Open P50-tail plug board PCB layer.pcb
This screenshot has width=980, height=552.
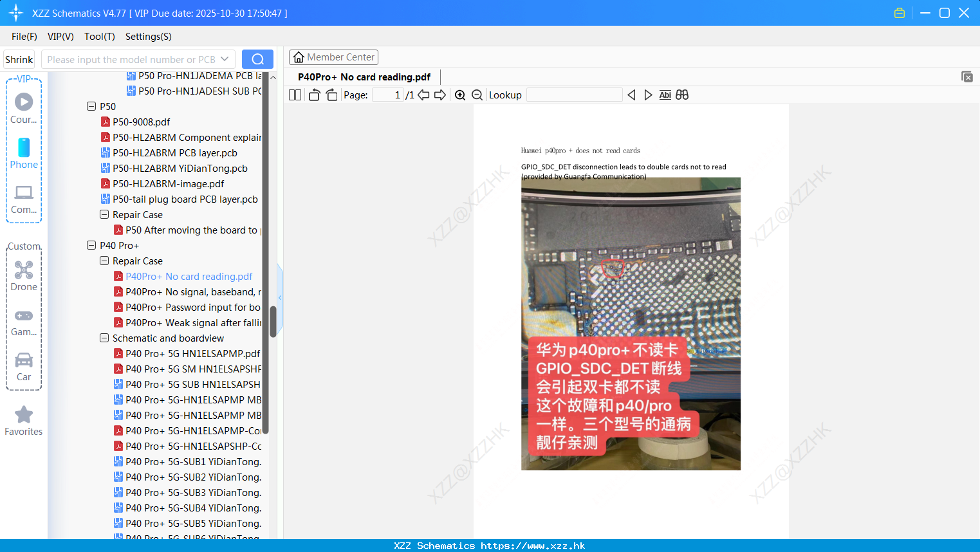tap(180, 199)
